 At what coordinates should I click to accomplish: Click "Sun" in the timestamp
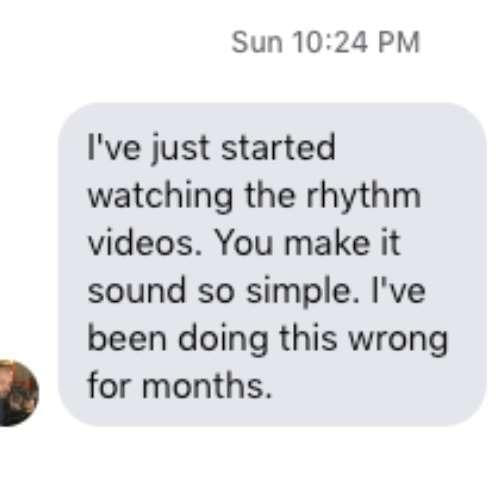(x=257, y=43)
